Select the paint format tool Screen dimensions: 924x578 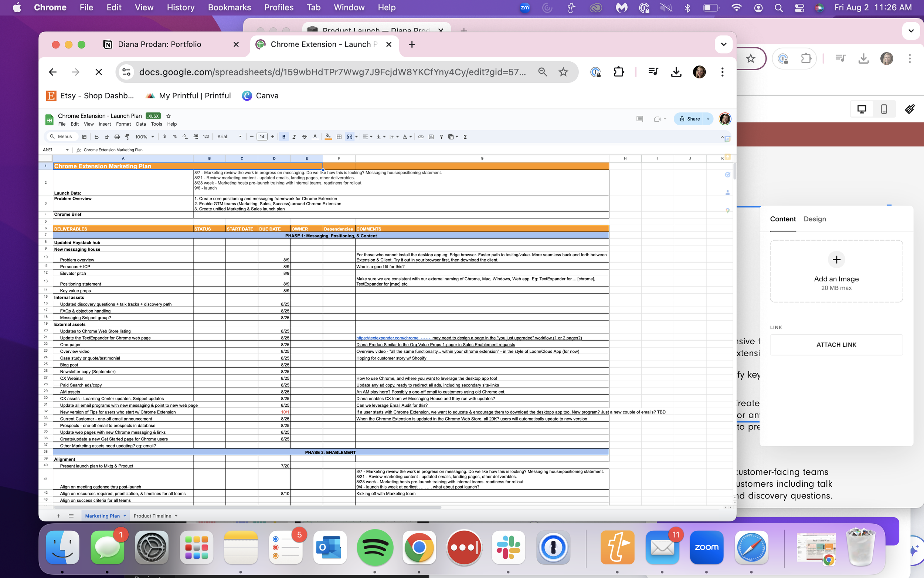click(x=127, y=137)
